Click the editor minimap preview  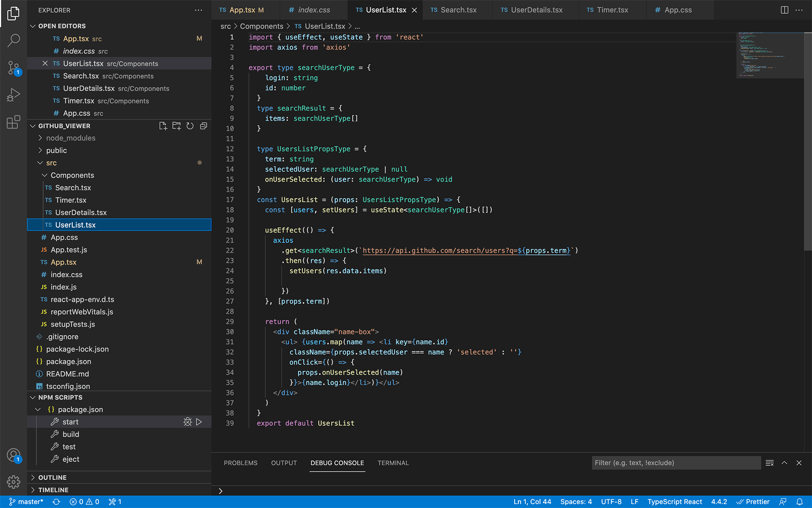click(x=770, y=55)
